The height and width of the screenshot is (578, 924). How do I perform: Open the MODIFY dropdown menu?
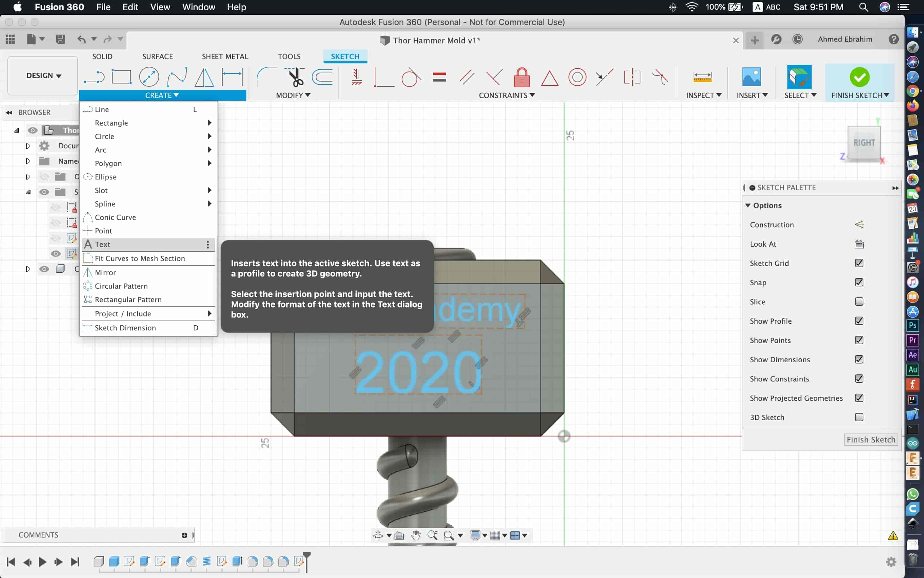pos(293,95)
